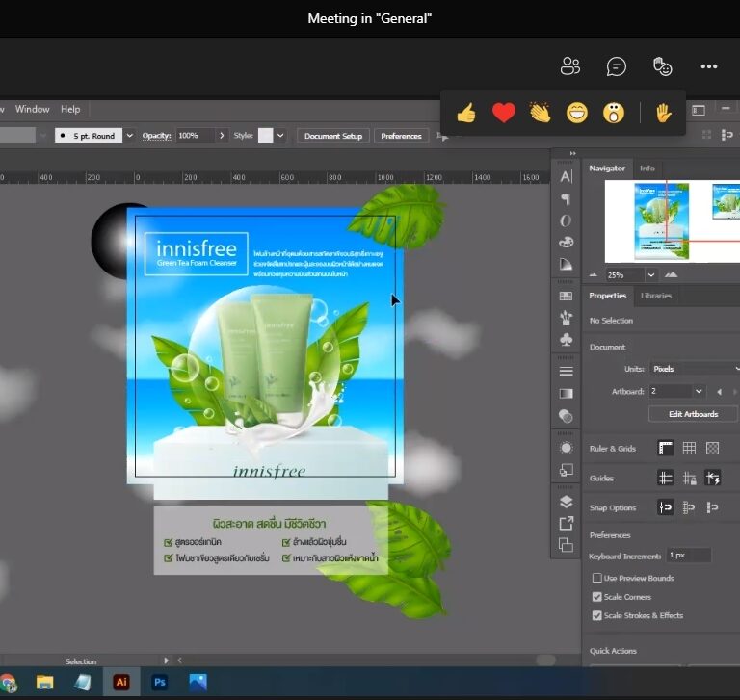Screen dimensions: 740x700
Task: Show meeting participants icon
Action: (570, 66)
